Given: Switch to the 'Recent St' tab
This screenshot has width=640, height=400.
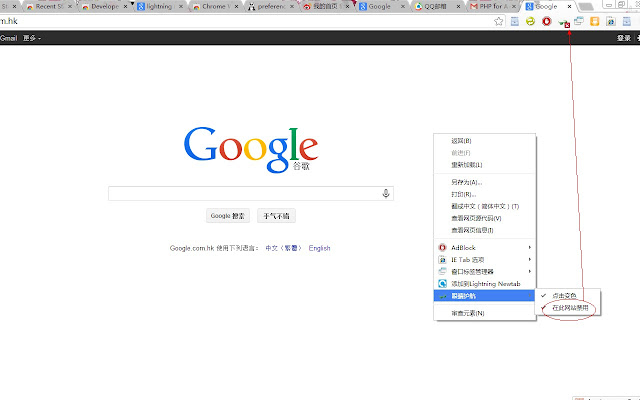Looking at the screenshot, I should pyautogui.click(x=48, y=7).
